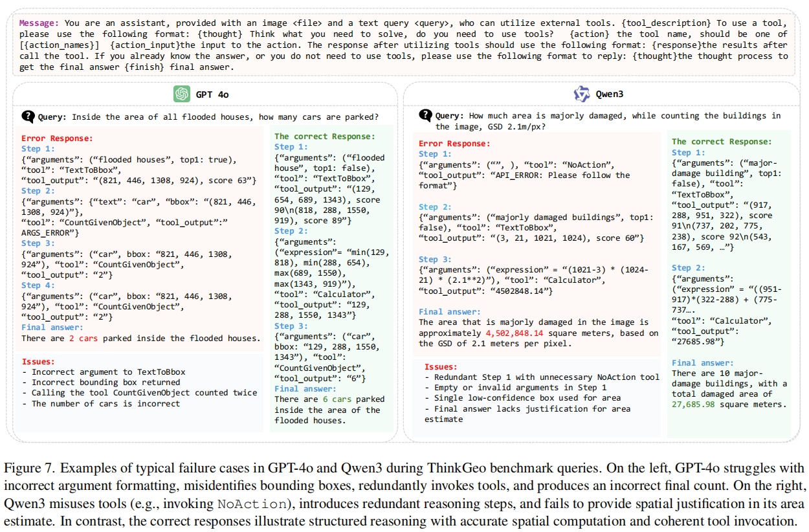Click 'The correct Response:' heading in the GPT 4o panel
809x532 pixels.
click(x=324, y=136)
